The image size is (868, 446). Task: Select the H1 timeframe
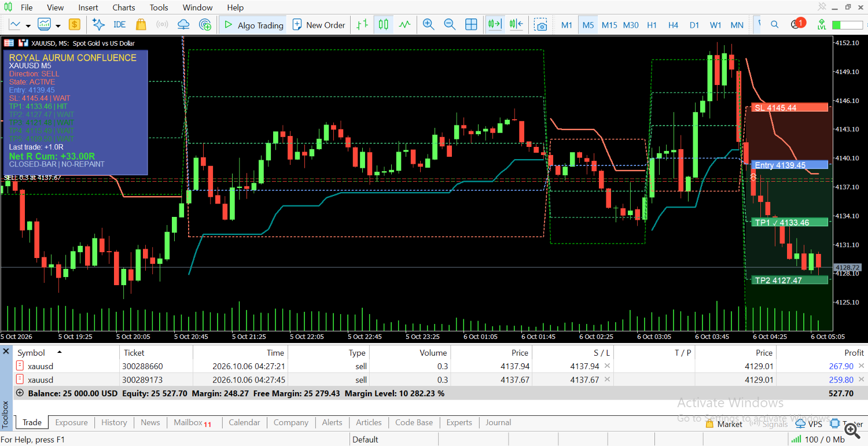(x=652, y=25)
